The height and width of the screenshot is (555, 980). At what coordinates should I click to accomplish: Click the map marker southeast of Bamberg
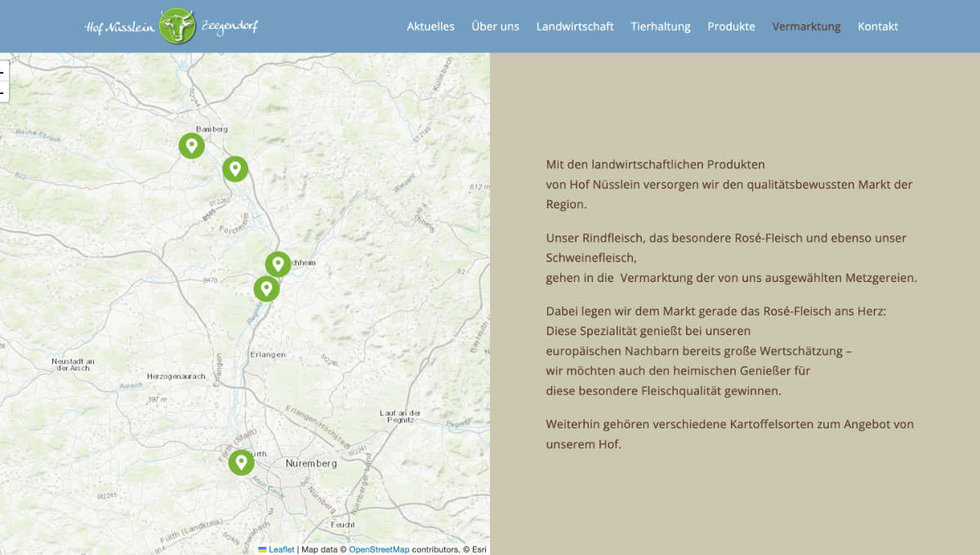coord(235,169)
